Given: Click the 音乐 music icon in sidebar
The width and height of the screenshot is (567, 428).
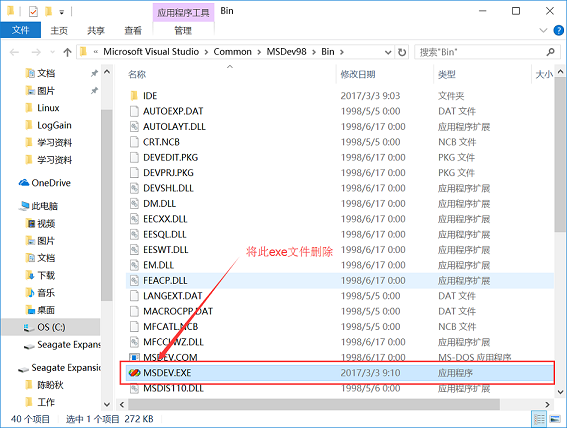Looking at the screenshot, I should coord(30,292).
